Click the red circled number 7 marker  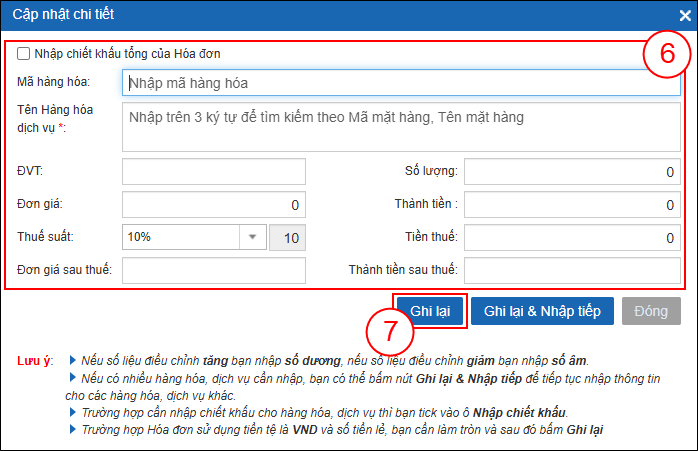point(391,332)
